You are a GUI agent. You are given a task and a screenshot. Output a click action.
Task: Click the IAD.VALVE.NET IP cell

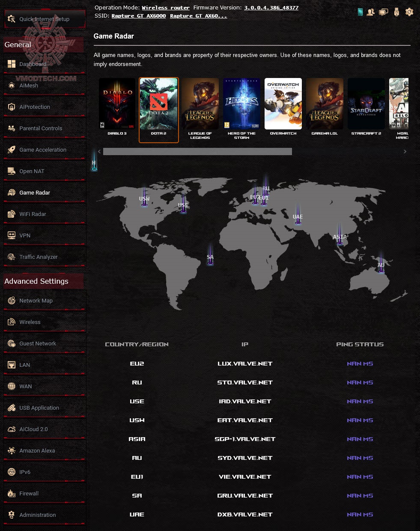245,401
